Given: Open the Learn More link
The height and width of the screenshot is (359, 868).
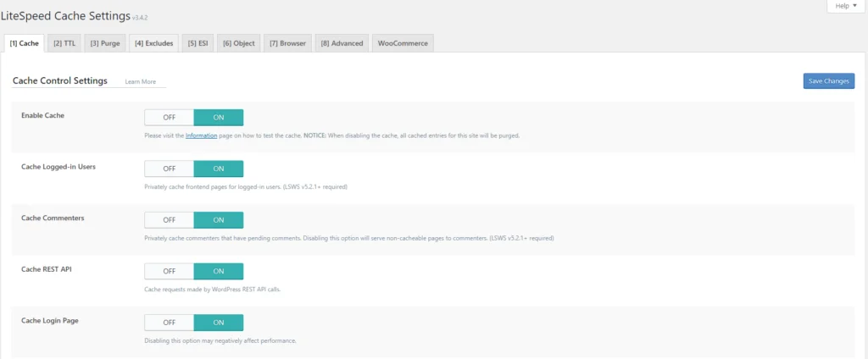Looking at the screenshot, I should (141, 82).
